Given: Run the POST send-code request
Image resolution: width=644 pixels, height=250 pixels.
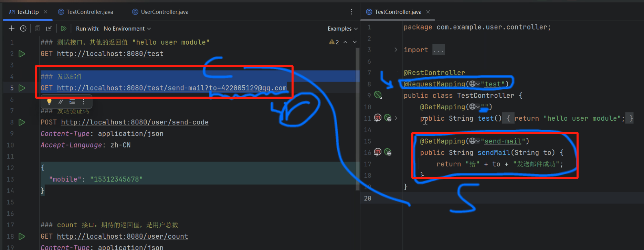Looking at the screenshot, I should [x=22, y=122].
